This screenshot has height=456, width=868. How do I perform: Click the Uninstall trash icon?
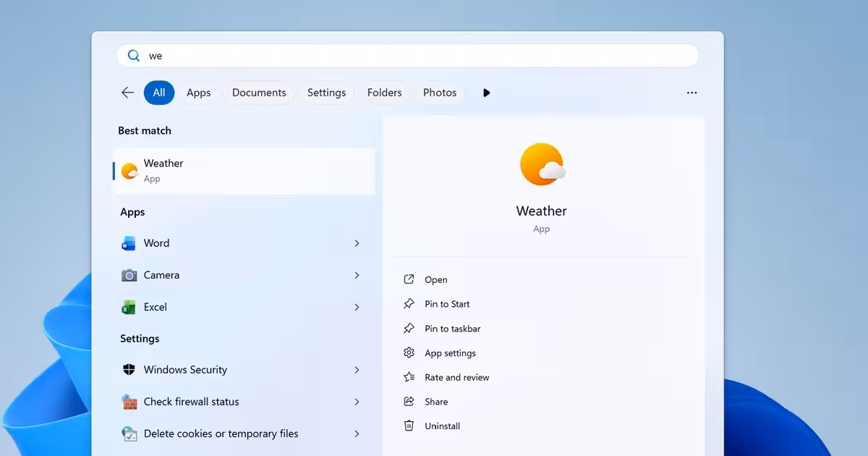tap(409, 426)
